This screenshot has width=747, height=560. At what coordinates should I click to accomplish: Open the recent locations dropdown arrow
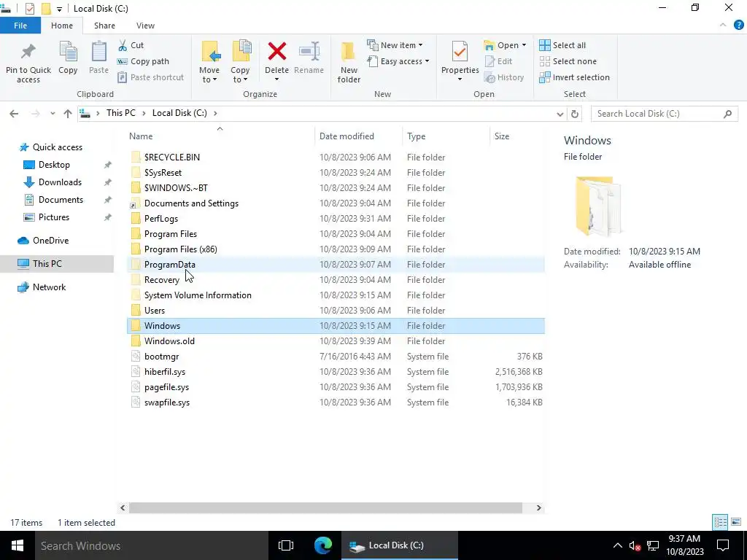(x=53, y=113)
